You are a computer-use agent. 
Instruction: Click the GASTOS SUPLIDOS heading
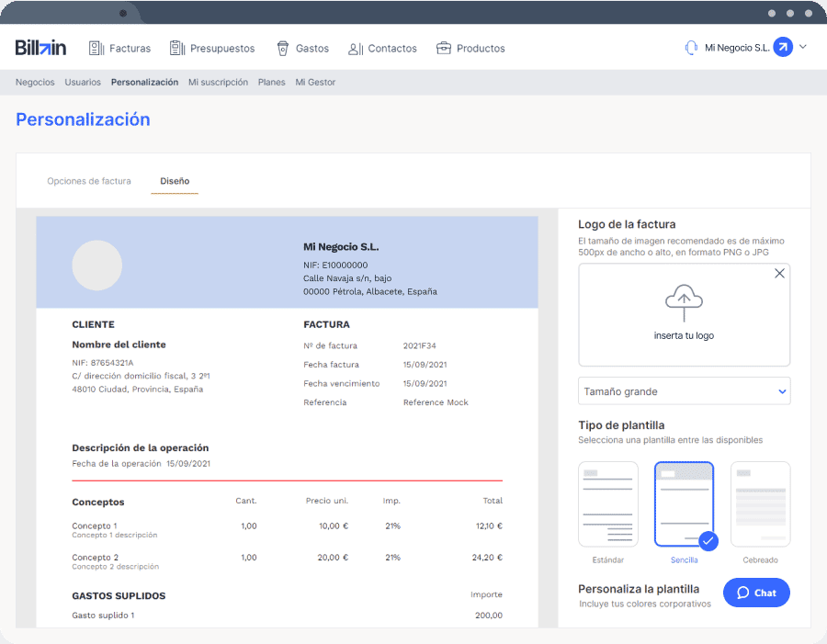point(119,596)
